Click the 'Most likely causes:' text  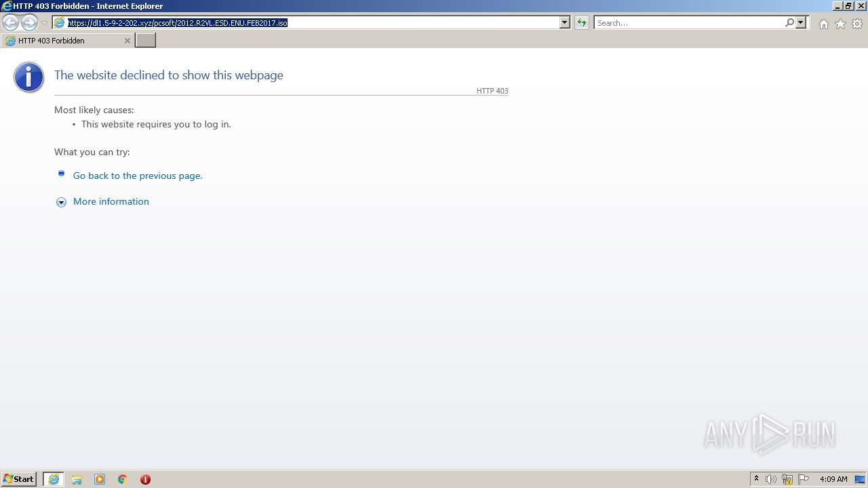[x=94, y=110]
